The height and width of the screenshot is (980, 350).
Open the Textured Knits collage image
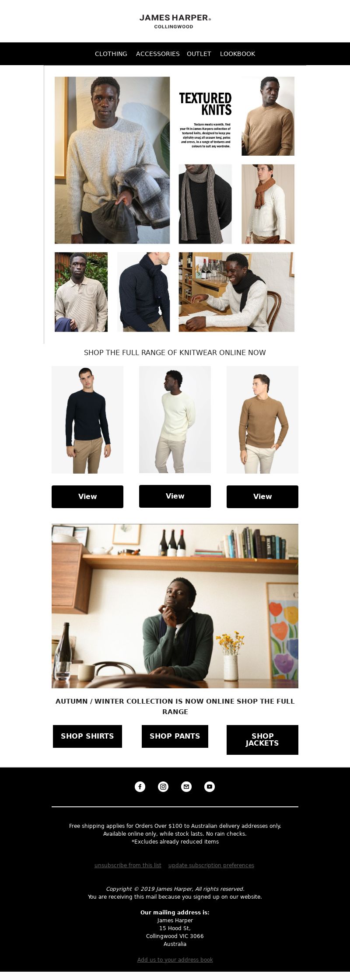coord(175,204)
